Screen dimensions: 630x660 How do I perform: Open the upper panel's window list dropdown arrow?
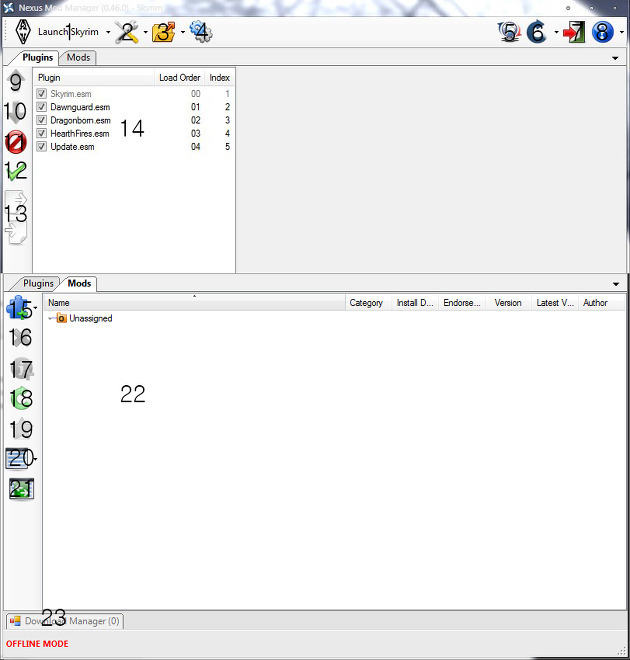(x=615, y=58)
